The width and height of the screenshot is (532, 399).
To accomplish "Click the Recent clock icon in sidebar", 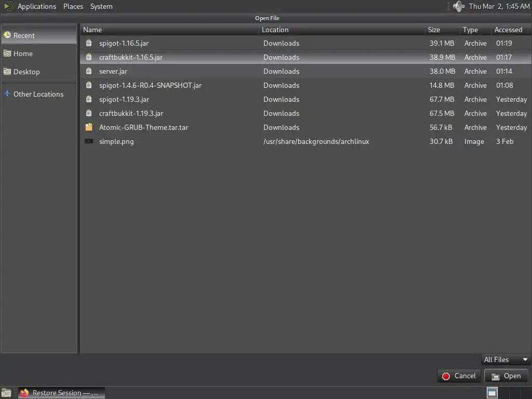I will click(7, 35).
